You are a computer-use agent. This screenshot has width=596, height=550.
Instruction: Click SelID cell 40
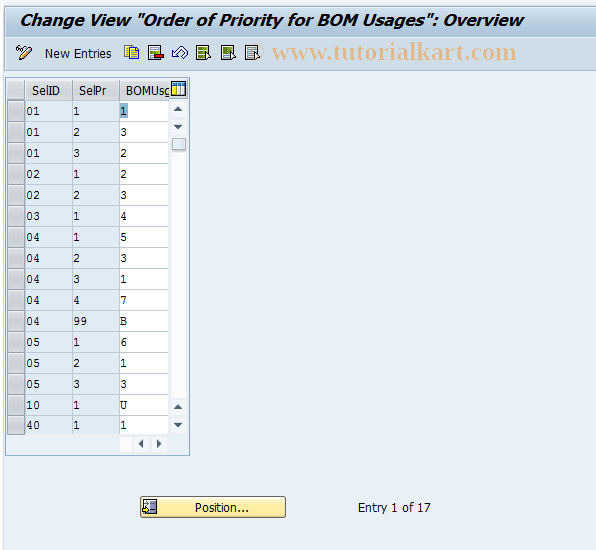[48, 425]
